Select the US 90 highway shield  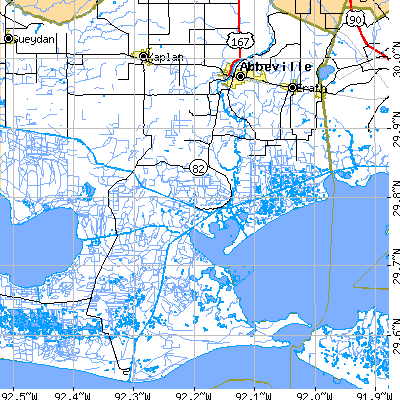pyautogui.click(x=355, y=20)
